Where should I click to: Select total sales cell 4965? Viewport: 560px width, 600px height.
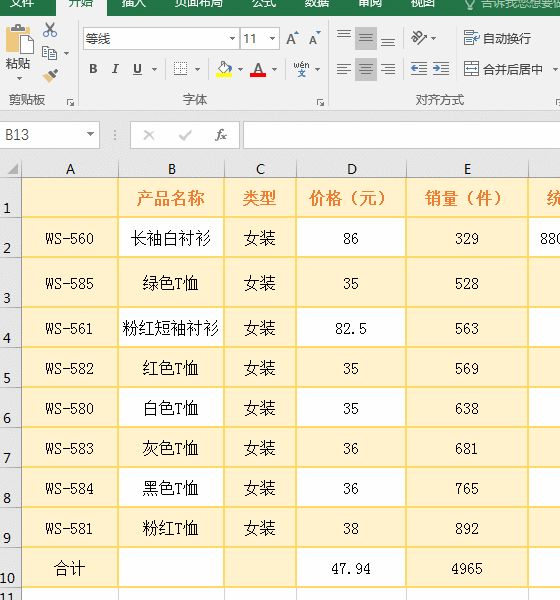click(467, 568)
